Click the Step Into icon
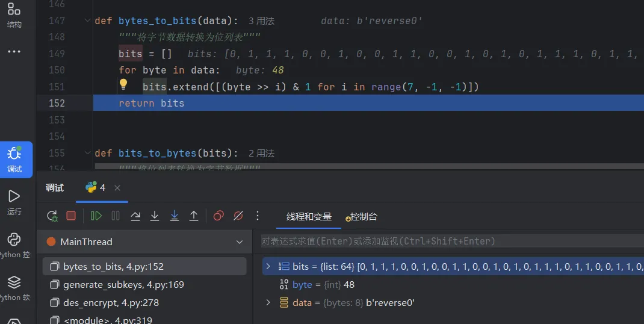This screenshot has height=324, width=644. click(x=155, y=216)
